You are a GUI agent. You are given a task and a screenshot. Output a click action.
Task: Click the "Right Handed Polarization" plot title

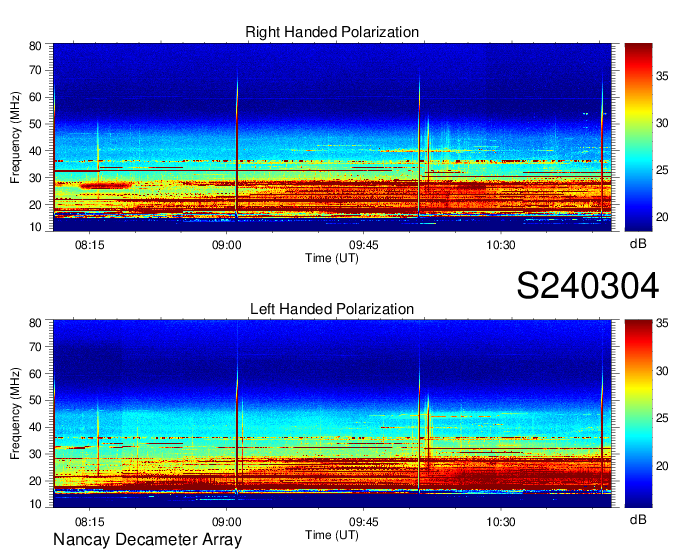tap(332, 32)
